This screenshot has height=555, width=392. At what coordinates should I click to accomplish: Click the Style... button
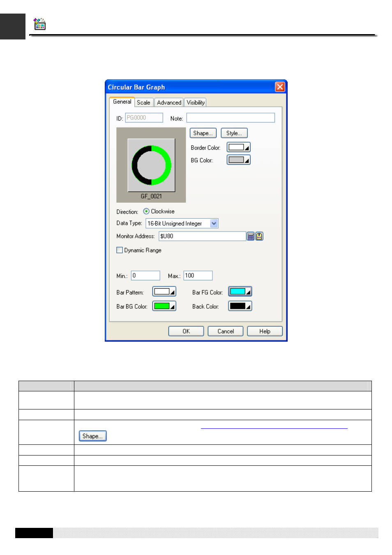(234, 133)
